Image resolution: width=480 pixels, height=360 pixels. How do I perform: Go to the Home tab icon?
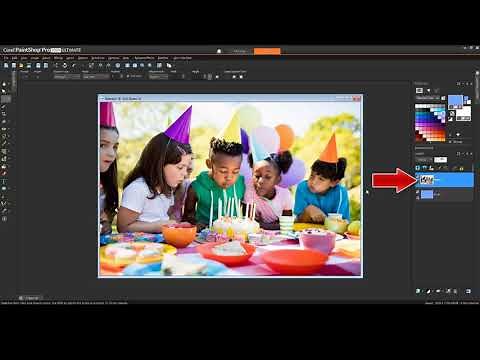click(x=219, y=51)
